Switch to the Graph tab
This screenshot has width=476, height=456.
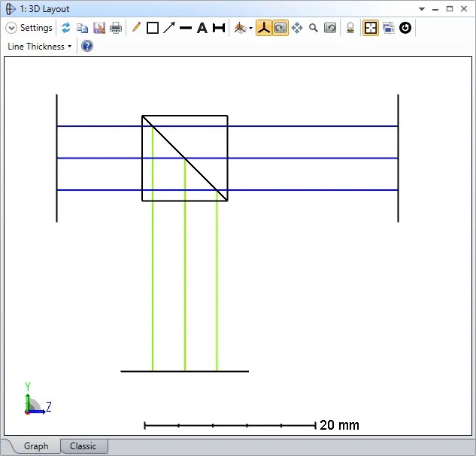tap(36, 446)
